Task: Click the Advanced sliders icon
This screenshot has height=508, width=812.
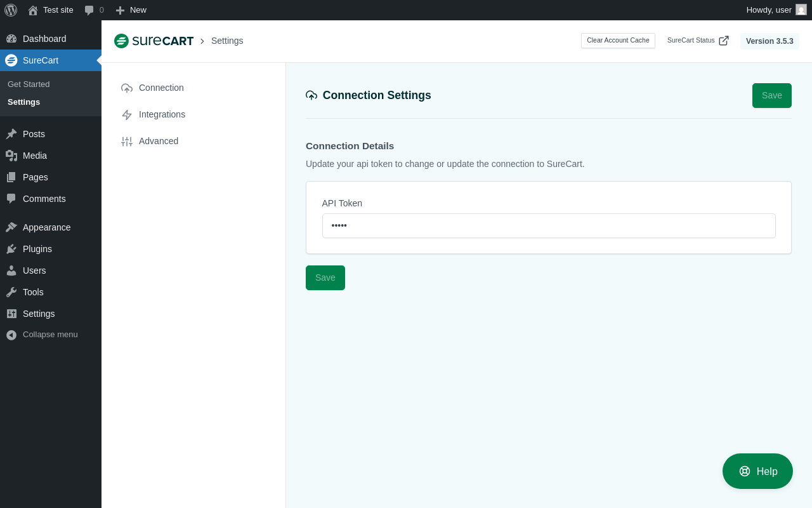Action: [127, 142]
